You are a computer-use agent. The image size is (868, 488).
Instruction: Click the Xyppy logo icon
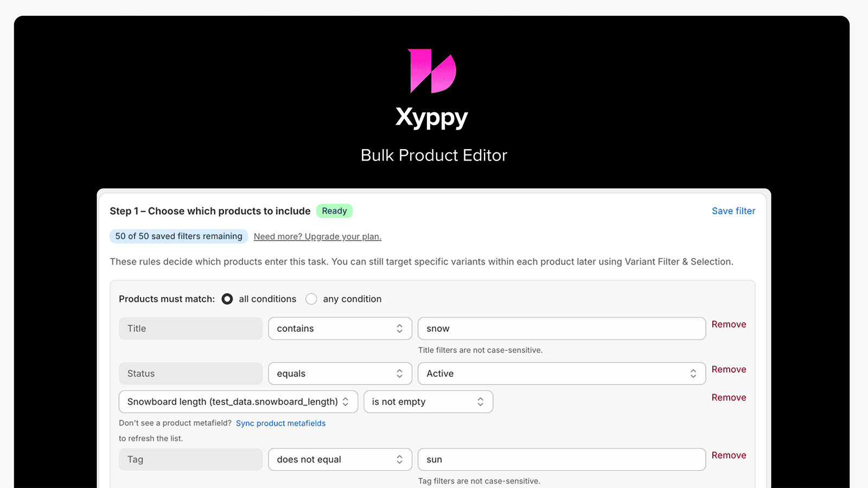tap(431, 70)
